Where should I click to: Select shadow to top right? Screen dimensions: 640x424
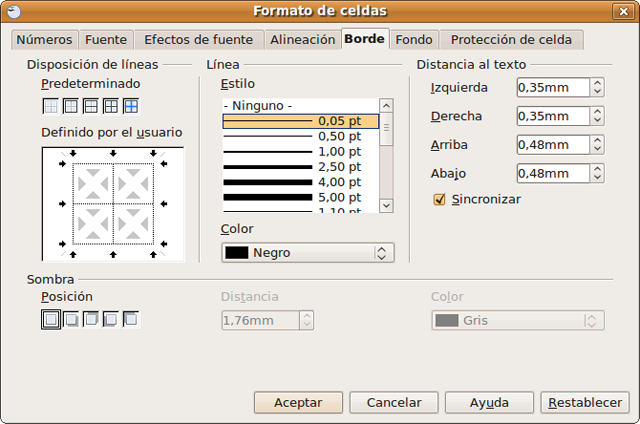(x=91, y=320)
